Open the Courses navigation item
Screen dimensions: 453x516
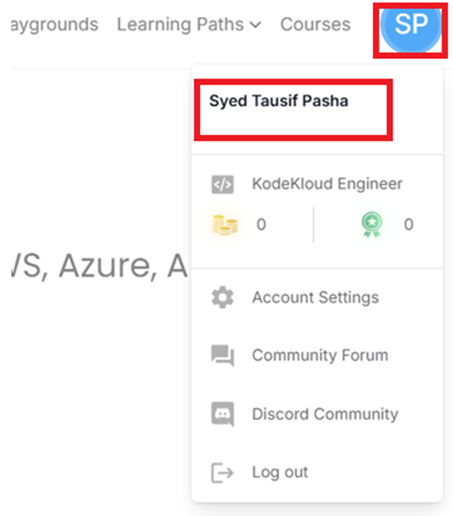point(315,24)
